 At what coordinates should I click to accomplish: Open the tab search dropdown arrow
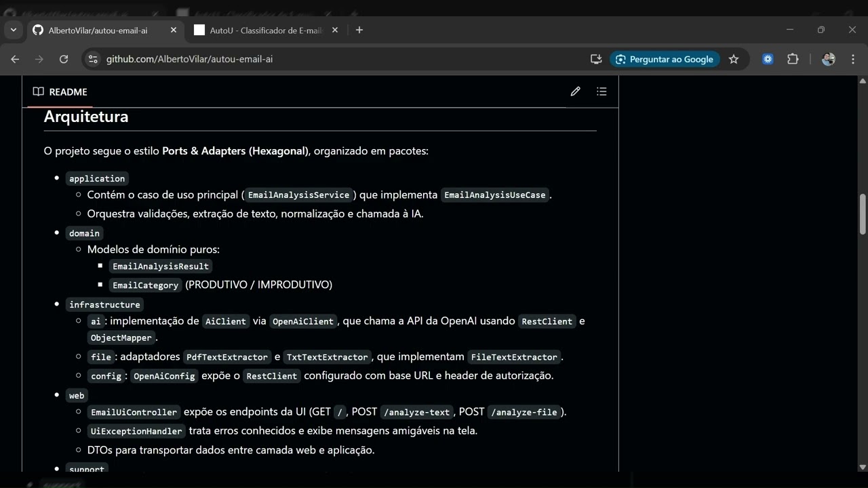point(14,30)
